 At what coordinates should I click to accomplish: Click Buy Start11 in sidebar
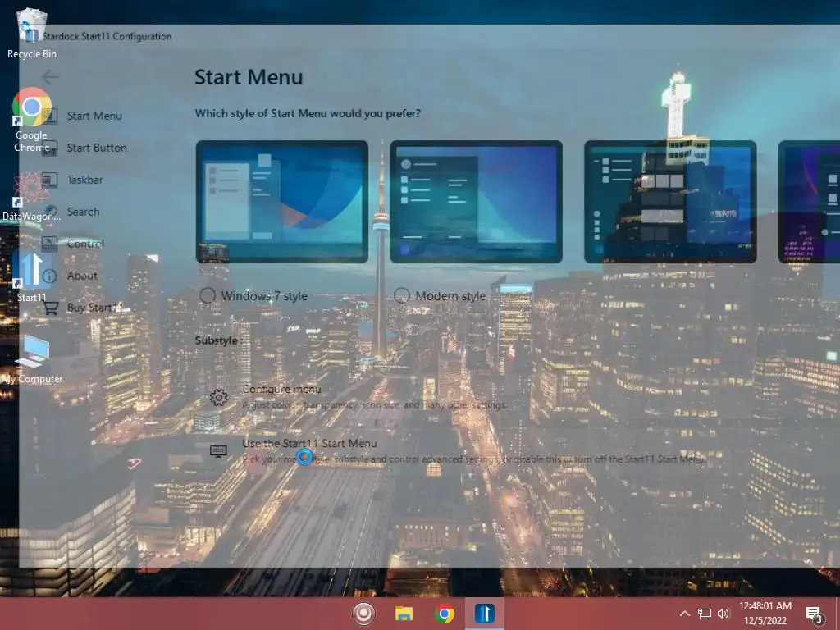coord(94,308)
